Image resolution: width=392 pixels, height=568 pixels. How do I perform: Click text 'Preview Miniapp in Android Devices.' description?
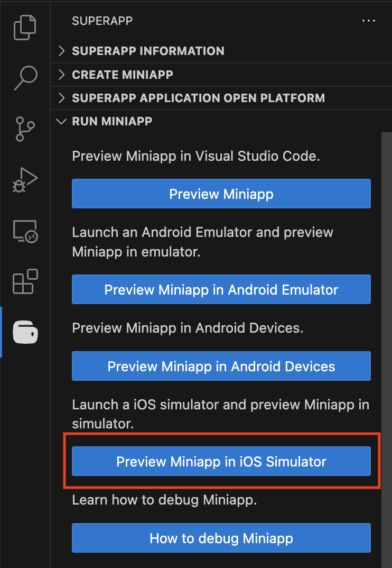tap(188, 328)
